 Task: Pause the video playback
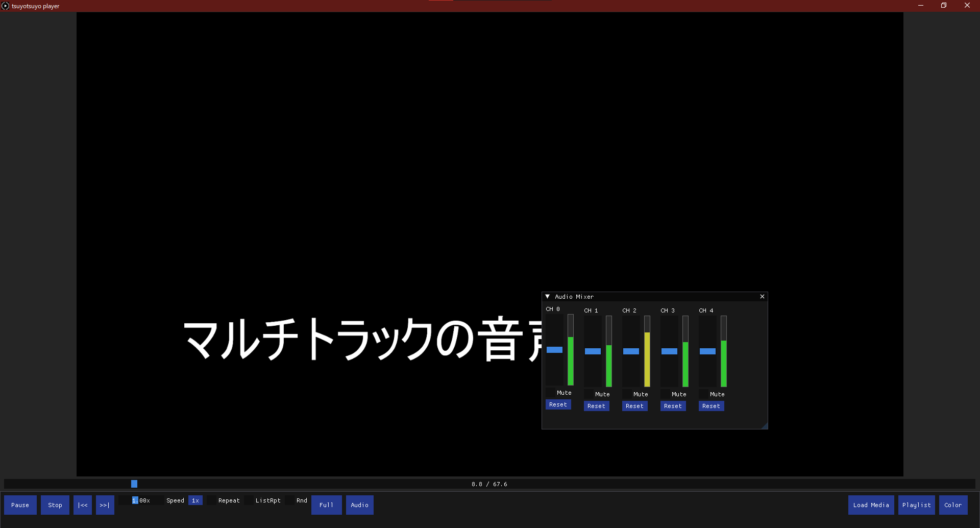[x=20, y=505]
